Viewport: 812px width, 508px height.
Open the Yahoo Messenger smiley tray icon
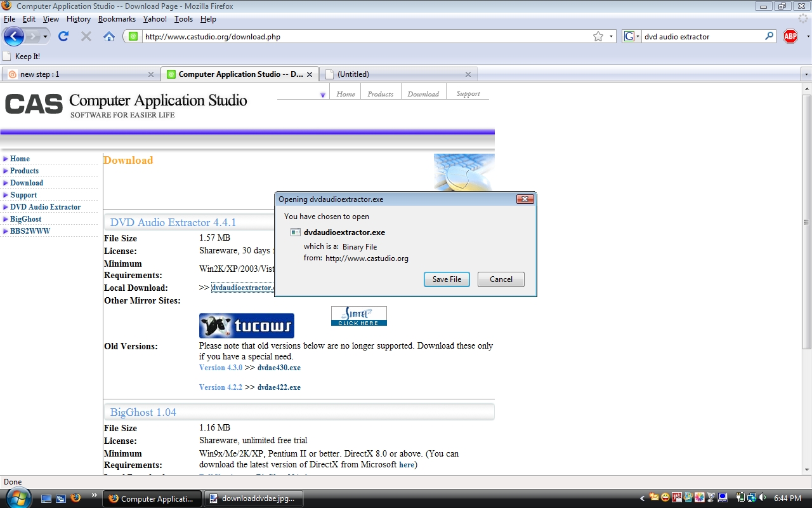[x=665, y=498]
